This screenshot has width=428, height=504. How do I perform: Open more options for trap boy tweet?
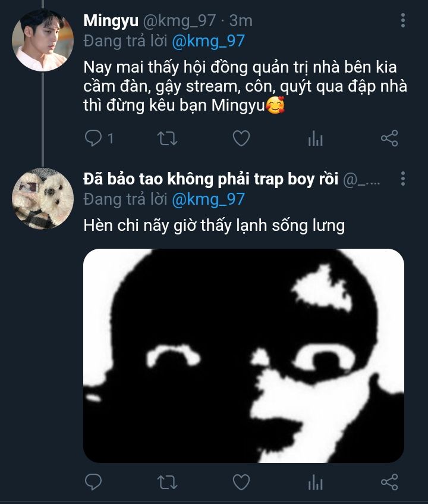403,179
